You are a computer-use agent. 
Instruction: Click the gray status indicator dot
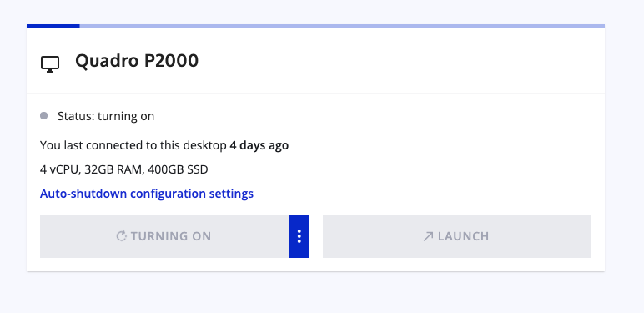44,116
